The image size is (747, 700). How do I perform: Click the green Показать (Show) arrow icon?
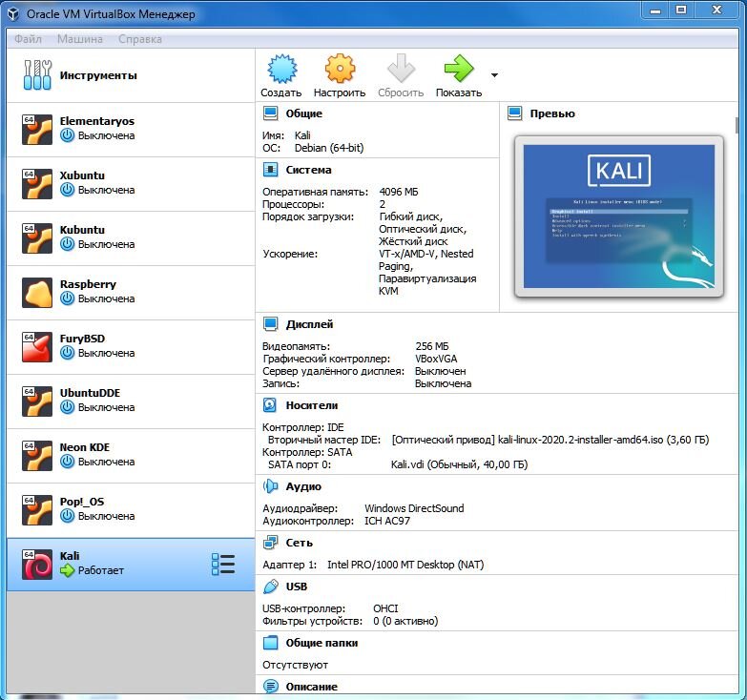(459, 68)
